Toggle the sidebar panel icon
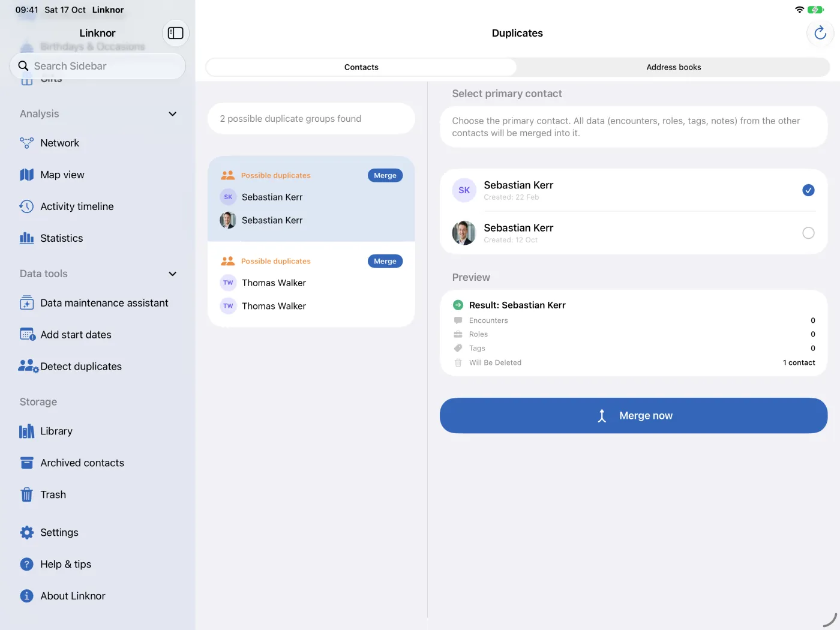Image resolution: width=840 pixels, height=630 pixels. [175, 33]
